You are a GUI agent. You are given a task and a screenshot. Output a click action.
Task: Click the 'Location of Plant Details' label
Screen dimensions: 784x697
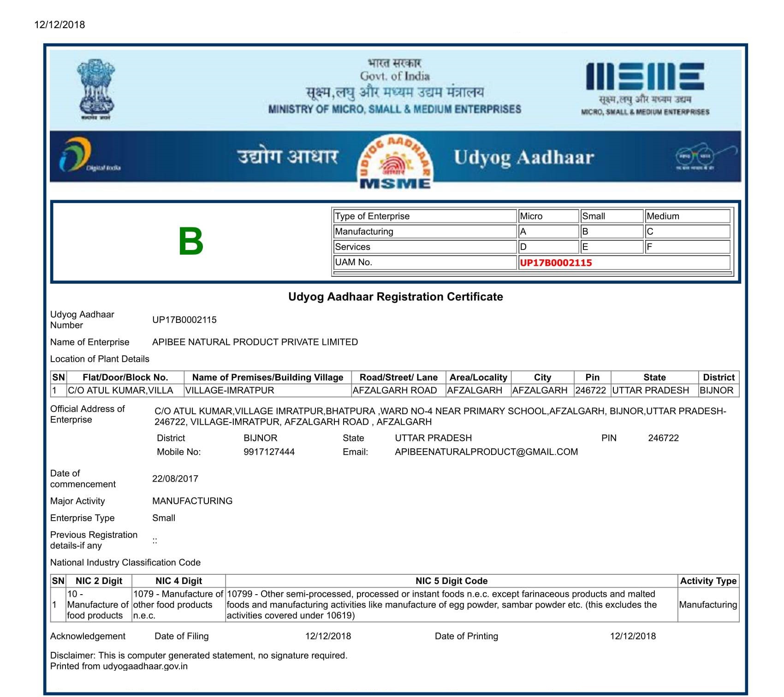tap(100, 359)
